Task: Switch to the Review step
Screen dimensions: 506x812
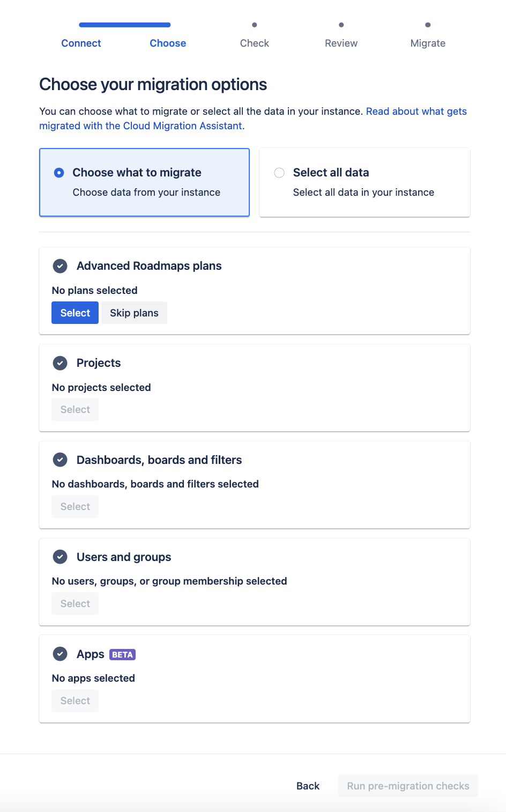Action: point(341,43)
